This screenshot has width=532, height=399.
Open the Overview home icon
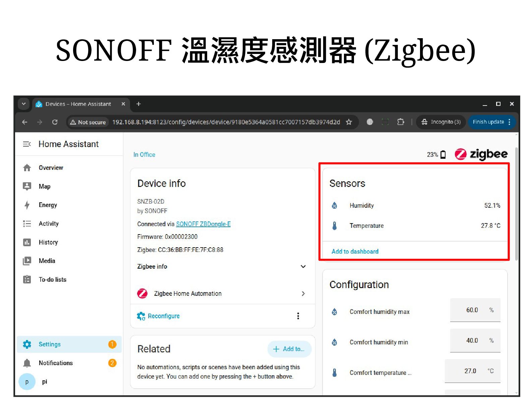click(27, 168)
